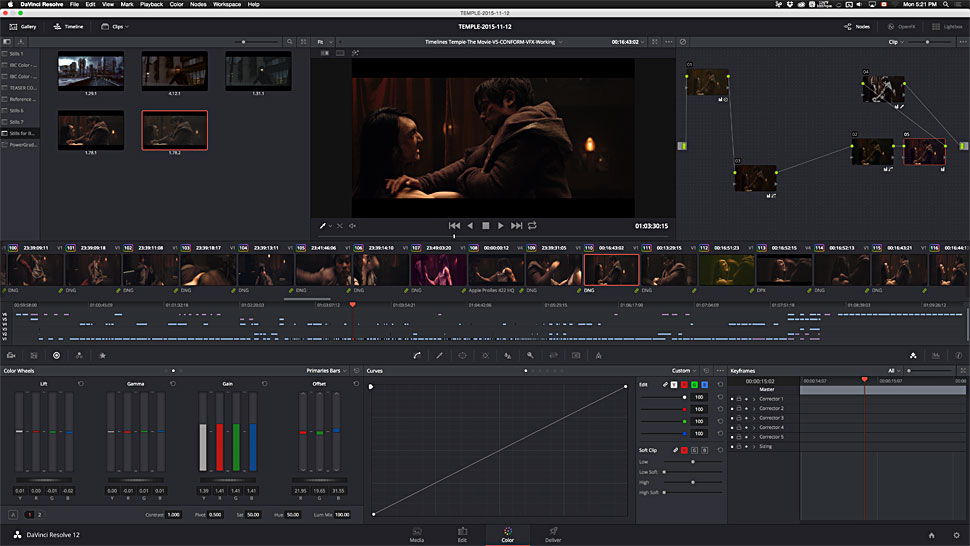Expand Corrector 3 keyframe track
This screenshot has height=546, width=970.
[754, 418]
